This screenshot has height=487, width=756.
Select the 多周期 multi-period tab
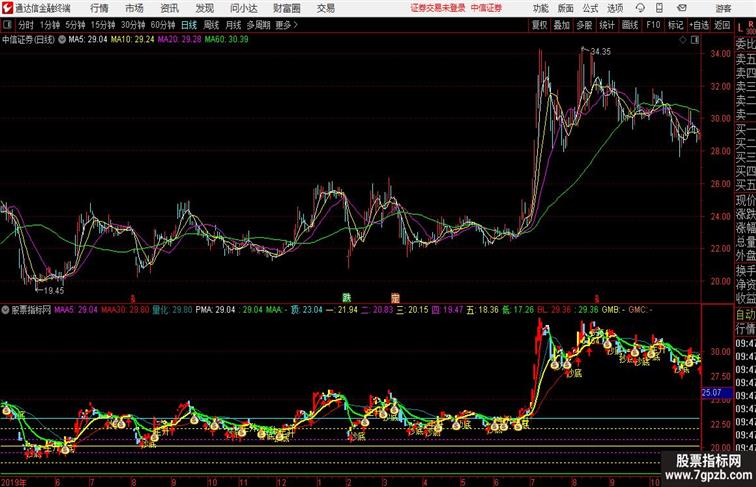(x=258, y=25)
